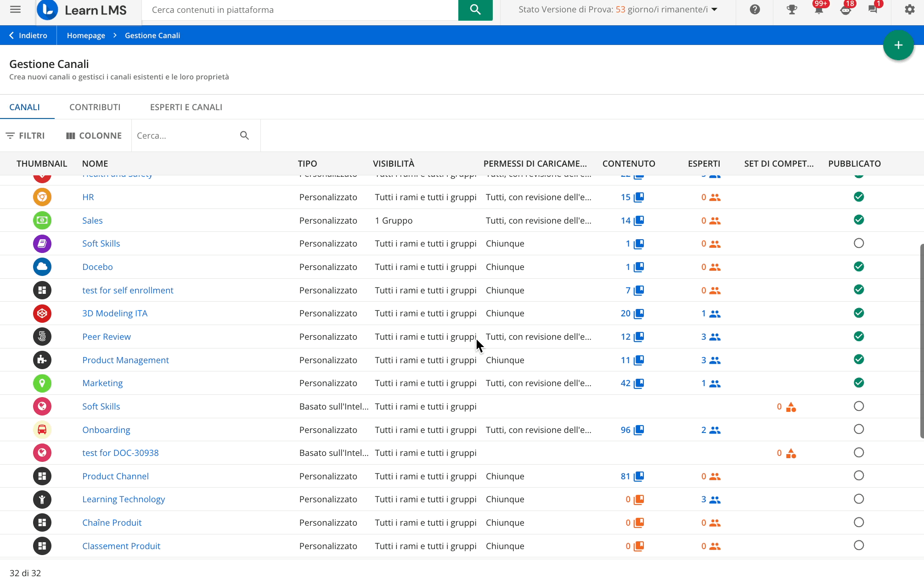Click the green global search button
Screen dimensions: 924x584
475,10
